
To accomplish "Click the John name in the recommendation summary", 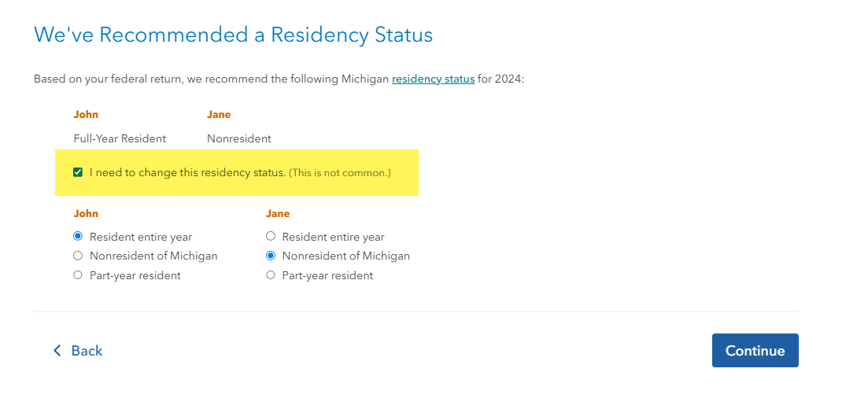I will coord(86,115).
